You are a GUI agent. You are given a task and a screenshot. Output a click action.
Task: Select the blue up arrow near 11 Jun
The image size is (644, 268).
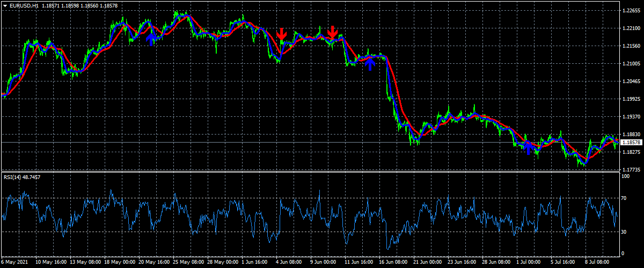click(369, 63)
